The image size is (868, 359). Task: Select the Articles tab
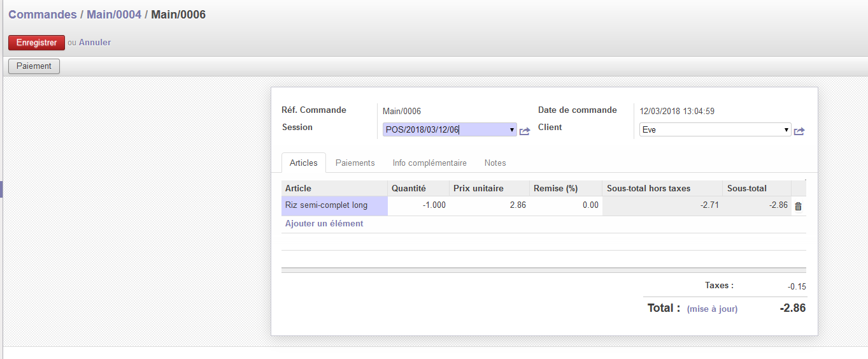point(303,163)
